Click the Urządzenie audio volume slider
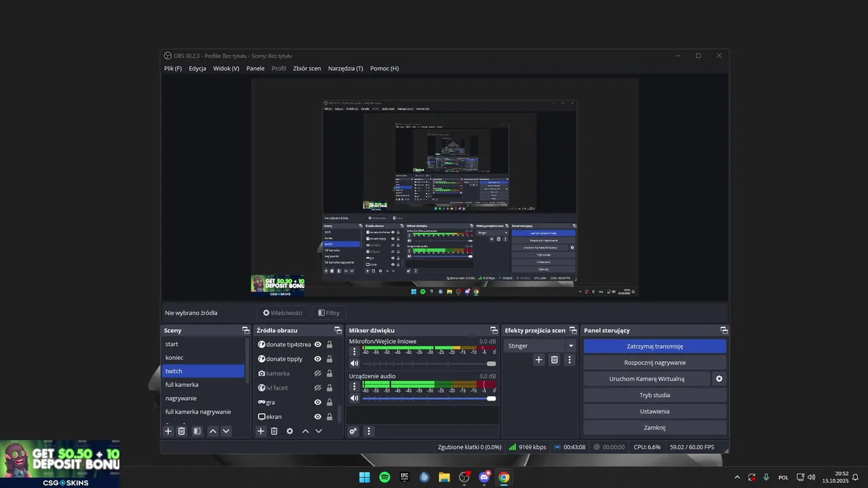The image size is (868, 488). (x=429, y=399)
